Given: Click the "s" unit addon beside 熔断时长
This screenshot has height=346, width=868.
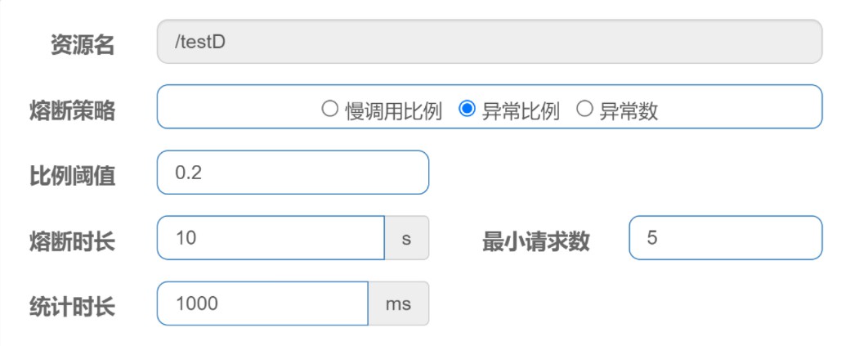Looking at the screenshot, I should 407,237.
